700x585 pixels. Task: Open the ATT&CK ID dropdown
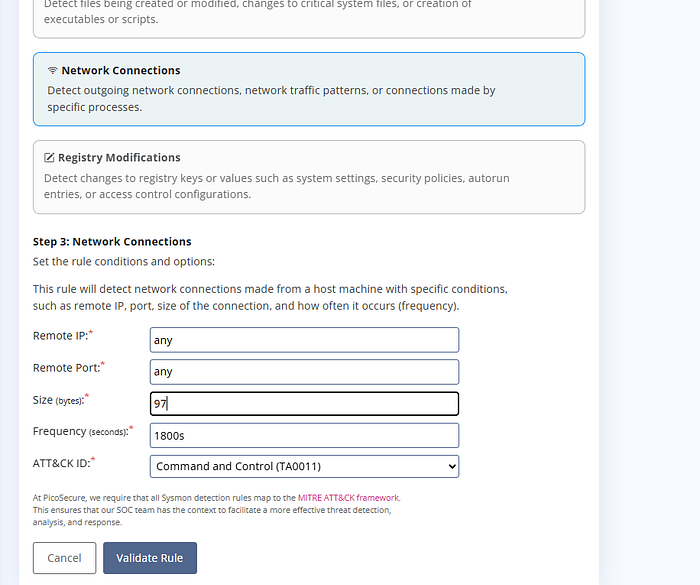pos(304,466)
